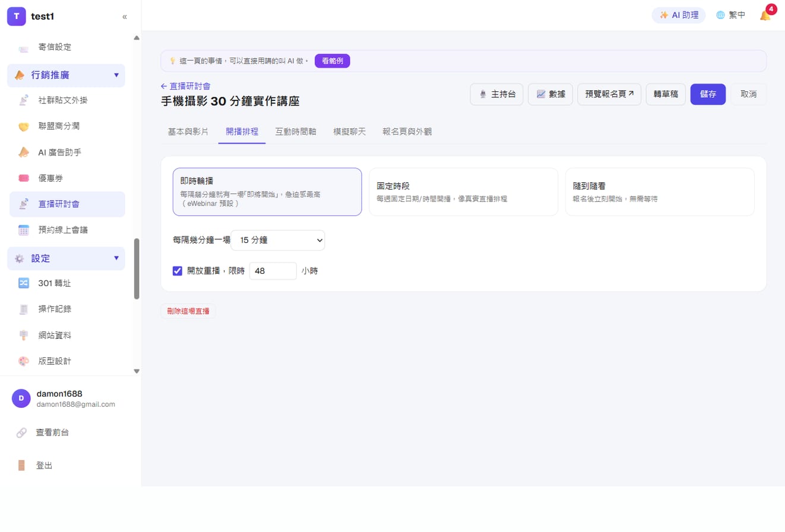Click the AI 廣告助手 megaphone icon
The width and height of the screenshot is (785, 532).
tap(24, 153)
